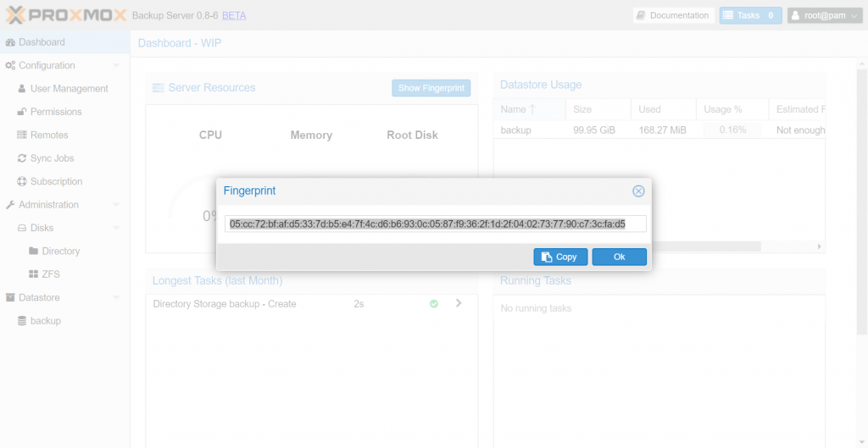
Task: Click the fingerprint text field
Action: [437, 224]
